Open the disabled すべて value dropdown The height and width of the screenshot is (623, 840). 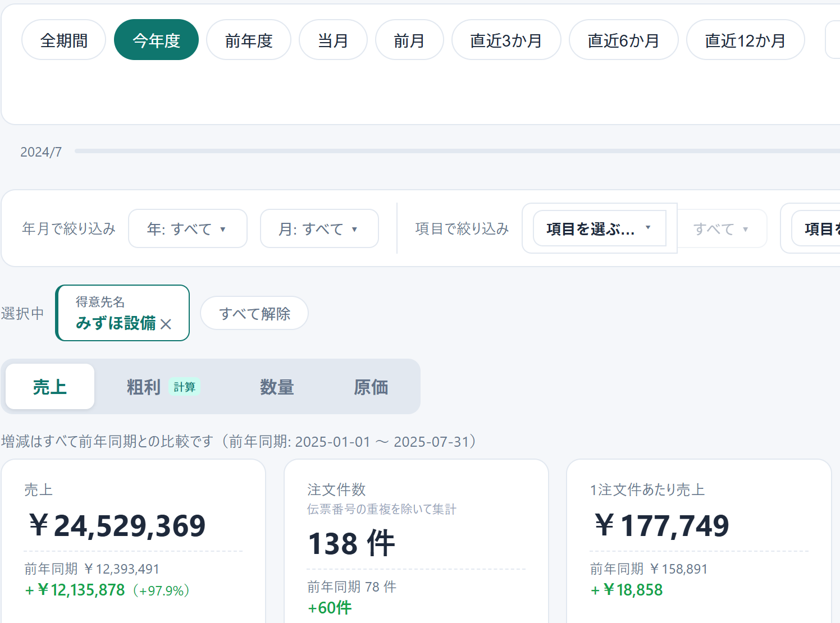click(x=722, y=228)
